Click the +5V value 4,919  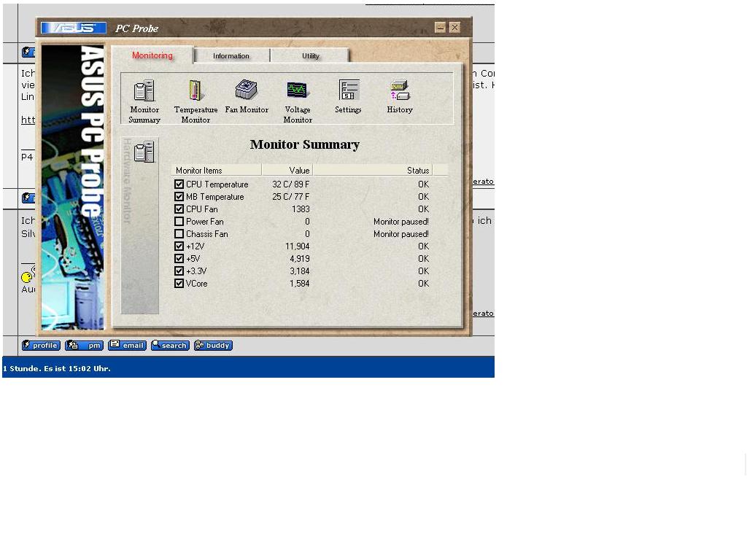[300, 259]
